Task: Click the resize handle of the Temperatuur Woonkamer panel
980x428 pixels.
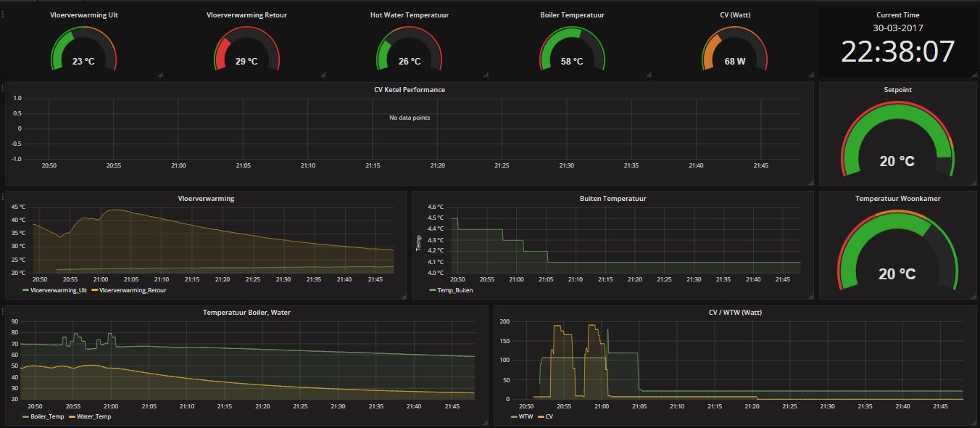Action: [x=973, y=296]
